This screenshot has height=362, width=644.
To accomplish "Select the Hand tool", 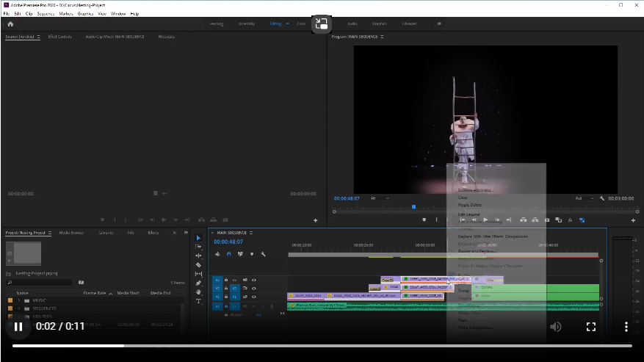I will (x=199, y=292).
